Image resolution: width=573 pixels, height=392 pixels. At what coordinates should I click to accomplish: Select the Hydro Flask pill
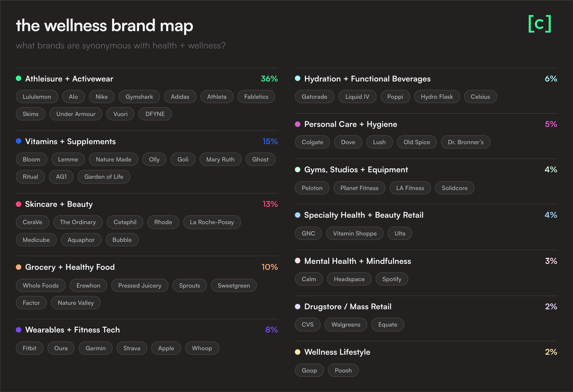coord(437,97)
